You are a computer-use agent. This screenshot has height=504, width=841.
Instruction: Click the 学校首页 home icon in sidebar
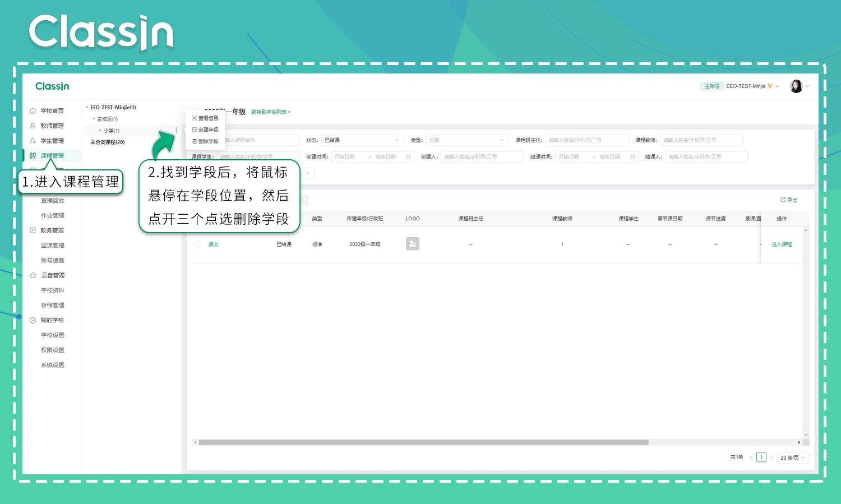(33, 111)
